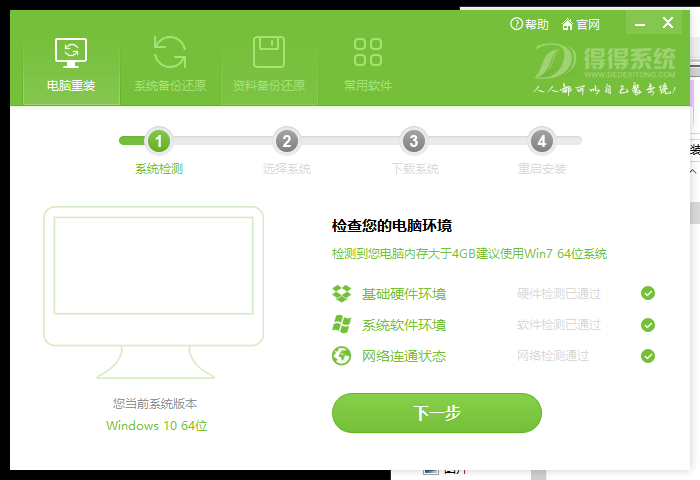Click the 基础硬件环境 boxes icon
Image resolution: width=700 pixels, height=480 pixels.
tap(342, 293)
